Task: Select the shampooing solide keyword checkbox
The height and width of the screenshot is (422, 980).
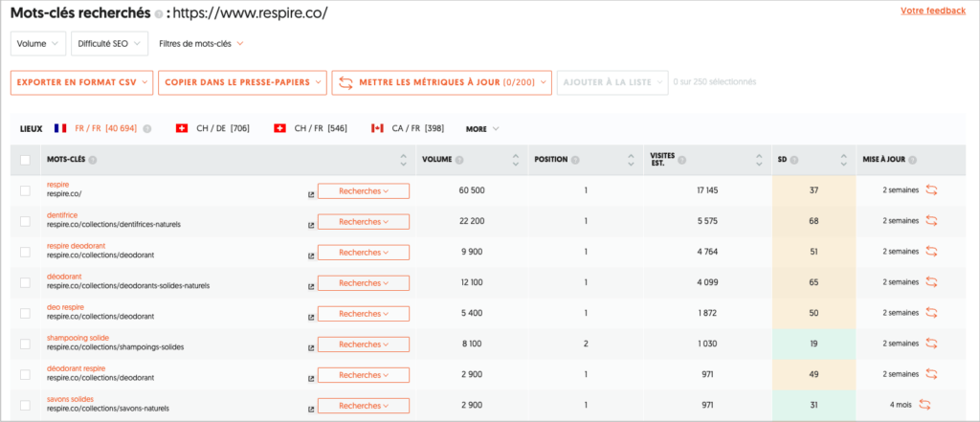Action: [25, 344]
